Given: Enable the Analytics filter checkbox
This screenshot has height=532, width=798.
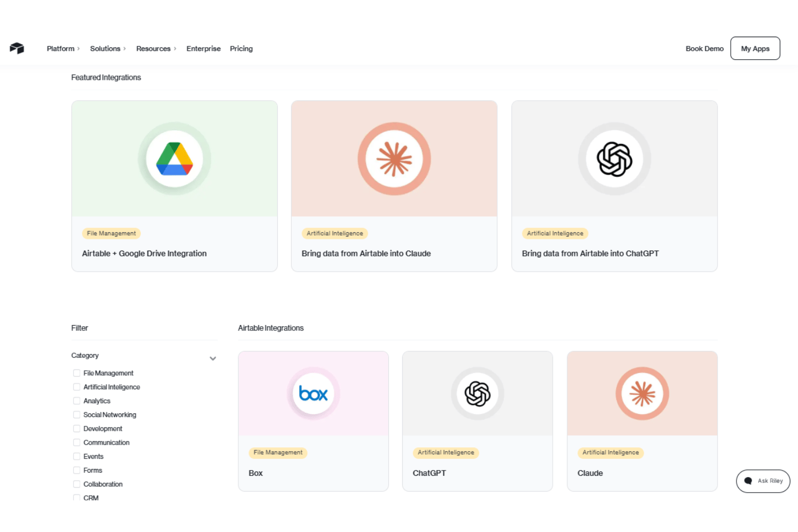Looking at the screenshot, I should (x=77, y=401).
